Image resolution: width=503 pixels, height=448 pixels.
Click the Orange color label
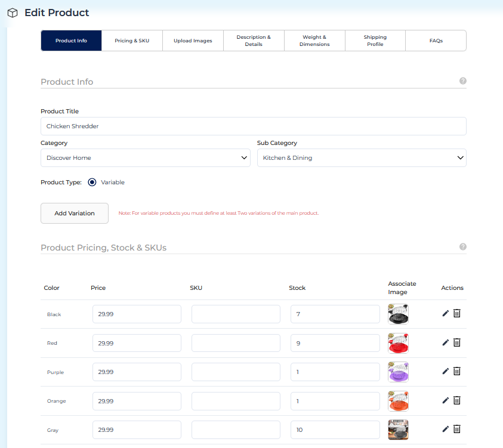point(57,401)
